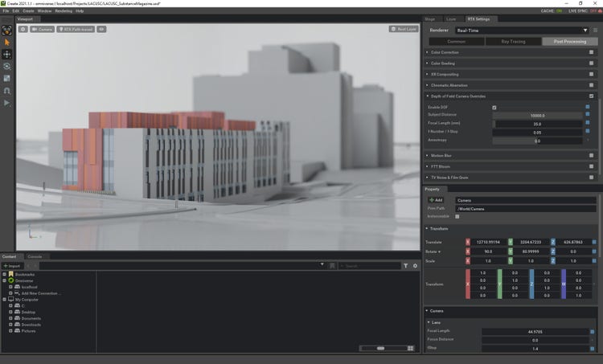This screenshot has width=603, height=364.
Task: Click the Subject Distance value field
Action: (x=537, y=115)
